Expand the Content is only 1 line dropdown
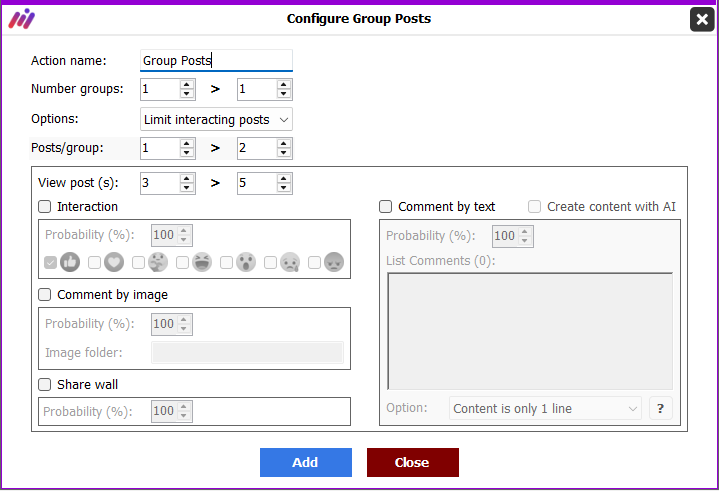The height and width of the screenshot is (491, 719). 546,408
